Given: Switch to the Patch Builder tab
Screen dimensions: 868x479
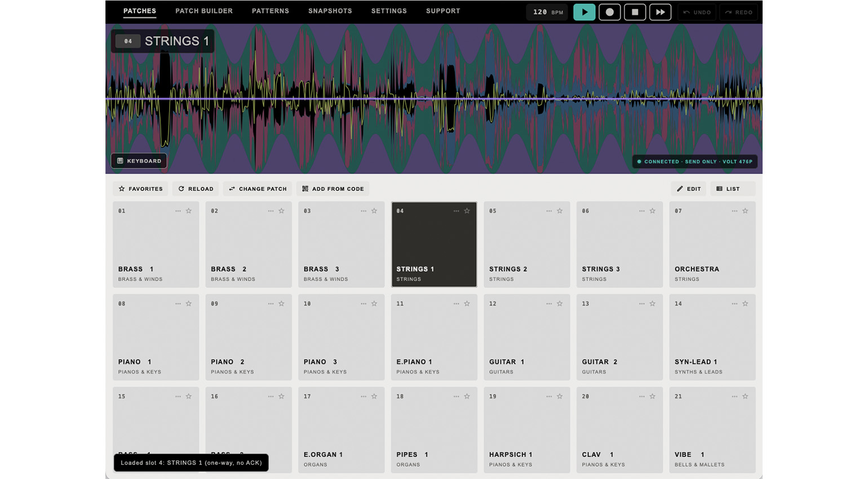Looking at the screenshot, I should coord(204,11).
